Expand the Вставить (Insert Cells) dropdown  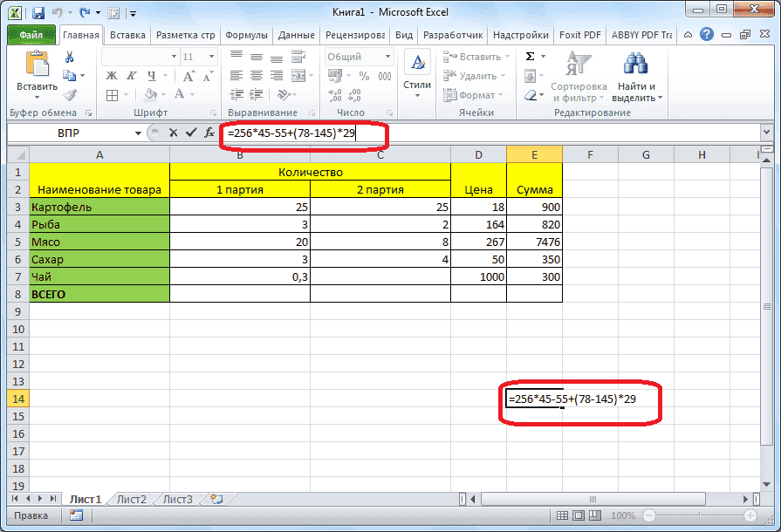477,54
